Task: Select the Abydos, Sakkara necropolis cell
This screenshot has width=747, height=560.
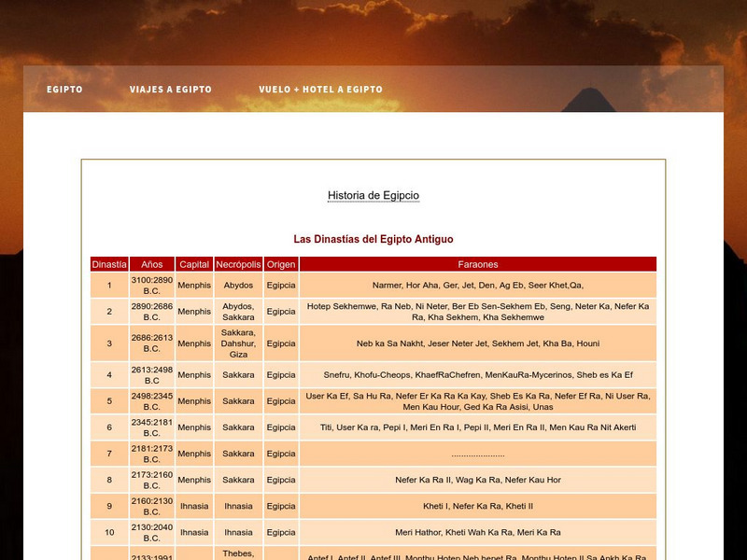Action: click(x=238, y=312)
